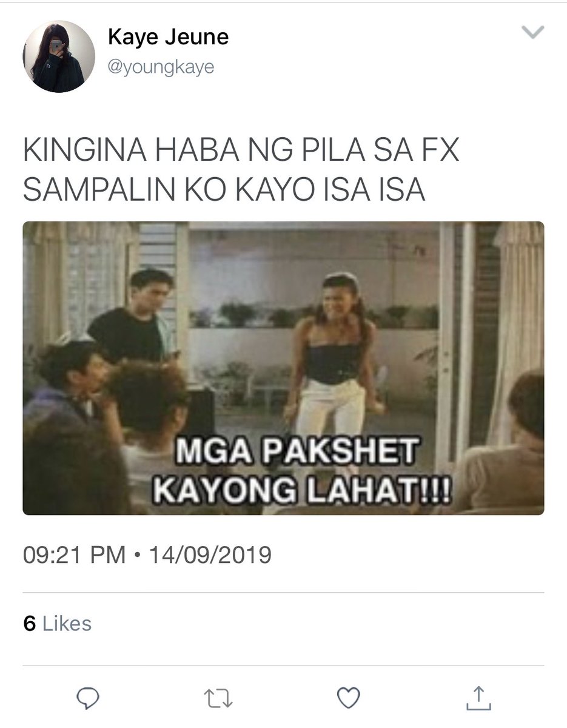Tap the MGA PAKSHET KAYONG LAHAT caption
567x728 pixels.
(301, 471)
